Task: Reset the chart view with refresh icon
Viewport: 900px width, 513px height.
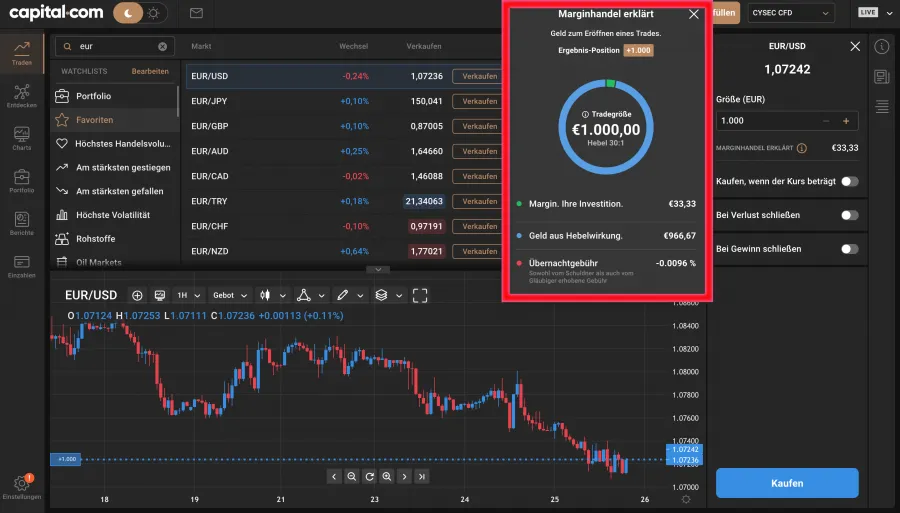Action: tap(369, 477)
